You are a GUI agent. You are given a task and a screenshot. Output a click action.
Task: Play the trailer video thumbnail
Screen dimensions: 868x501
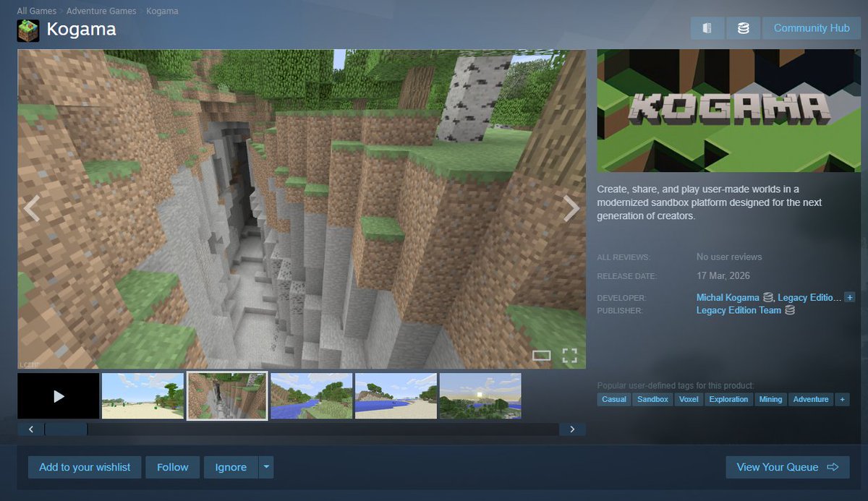click(59, 396)
